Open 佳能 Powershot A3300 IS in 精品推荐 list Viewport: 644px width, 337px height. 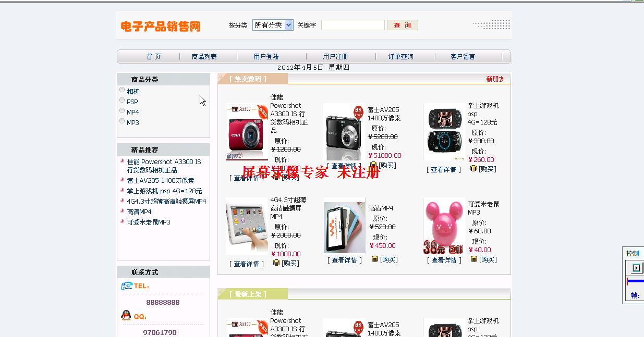[164, 166]
